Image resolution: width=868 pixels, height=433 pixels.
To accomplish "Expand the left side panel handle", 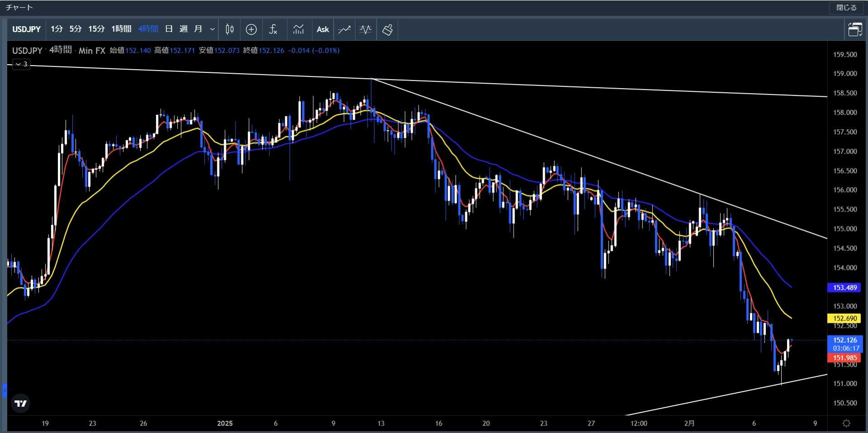I will [x=5, y=390].
